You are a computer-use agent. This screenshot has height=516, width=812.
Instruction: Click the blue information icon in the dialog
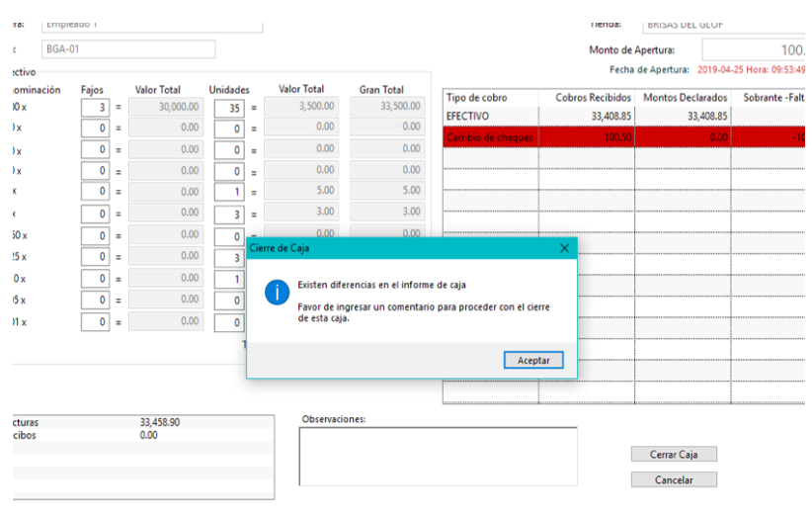click(277, 293)
